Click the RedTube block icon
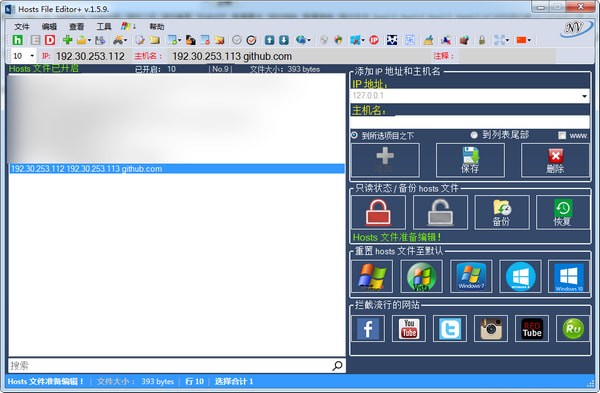The image size is (600, 393). 532,328
